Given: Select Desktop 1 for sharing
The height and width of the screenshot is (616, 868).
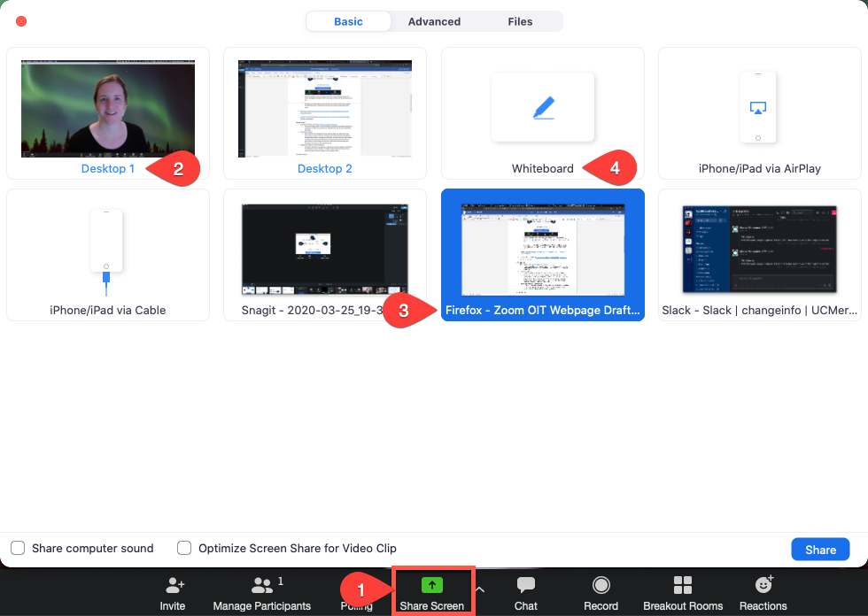Looking at the screenshot, I should pyautogui.click(x=106, y=108).
